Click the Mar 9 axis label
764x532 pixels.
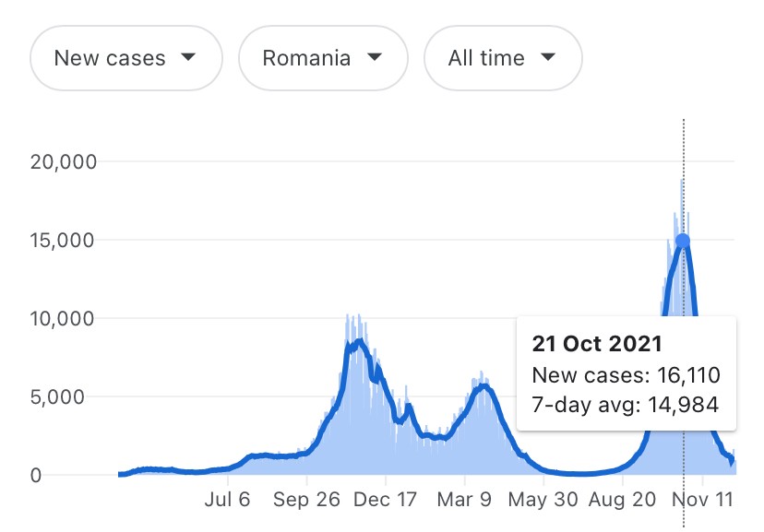coord(464,500)
